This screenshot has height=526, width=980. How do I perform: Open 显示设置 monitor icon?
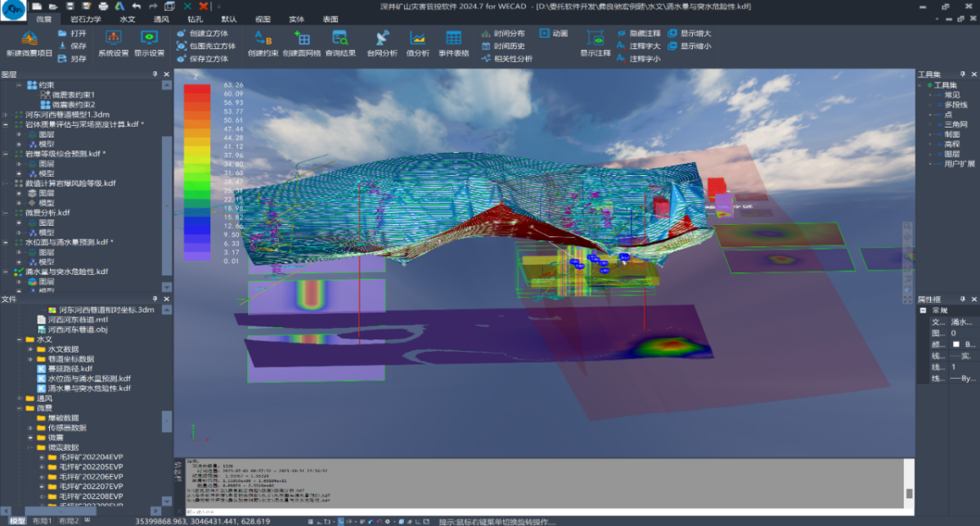pyautogui.click(x=149, y=38)
